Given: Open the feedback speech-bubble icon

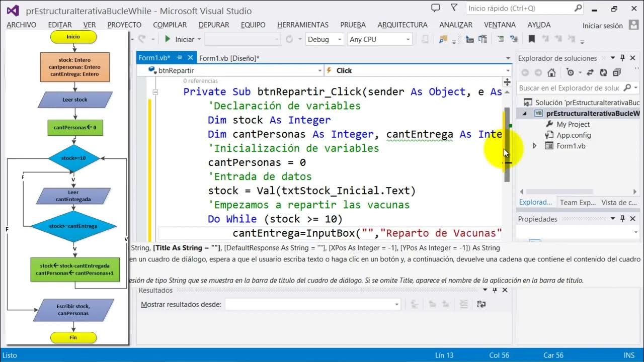Looking at the screenshot, I should [436, 8].
